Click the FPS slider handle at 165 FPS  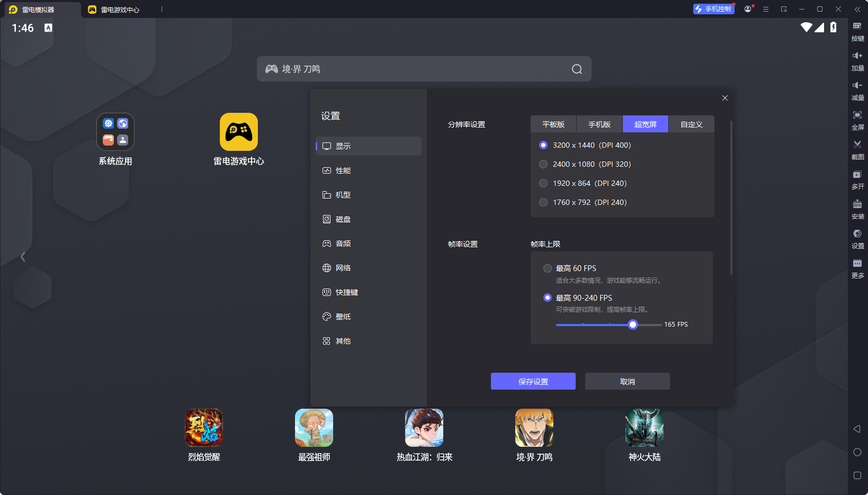[x=633, y=325]
